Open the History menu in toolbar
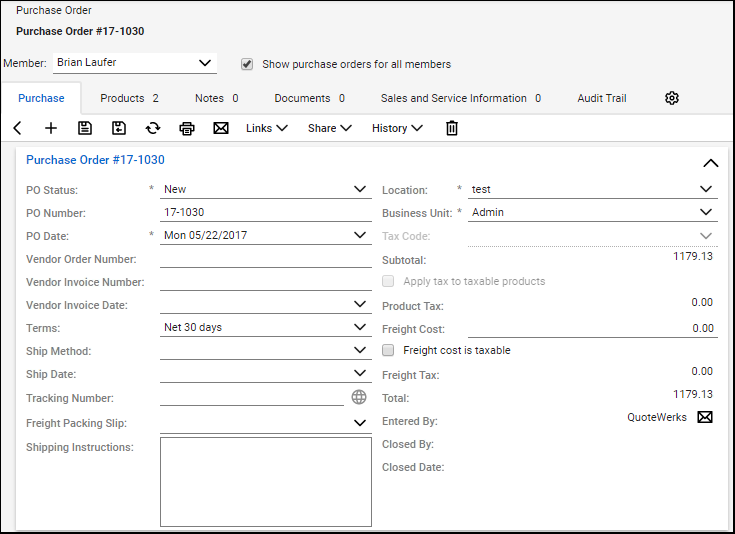 (397, 128)
